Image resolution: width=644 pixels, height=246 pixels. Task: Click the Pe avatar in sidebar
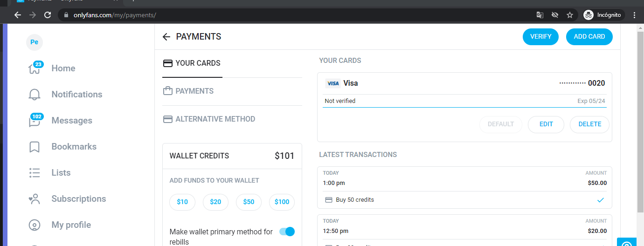pos(34,42)
